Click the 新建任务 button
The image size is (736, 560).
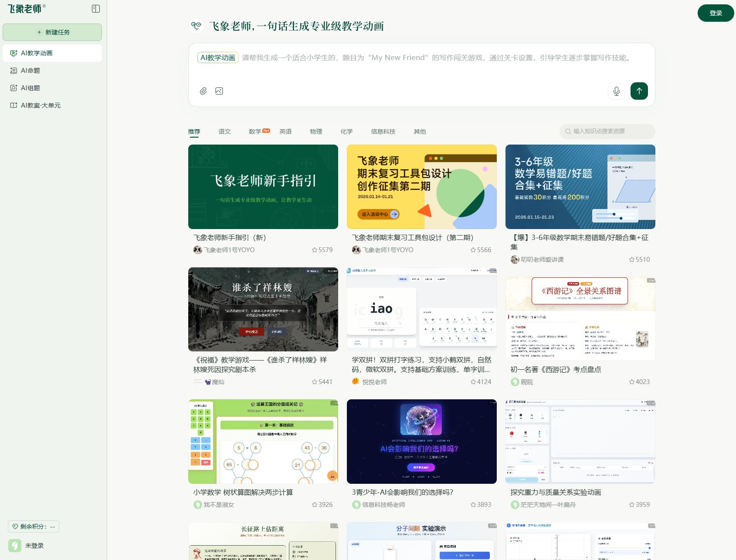[x=52, y=32]
